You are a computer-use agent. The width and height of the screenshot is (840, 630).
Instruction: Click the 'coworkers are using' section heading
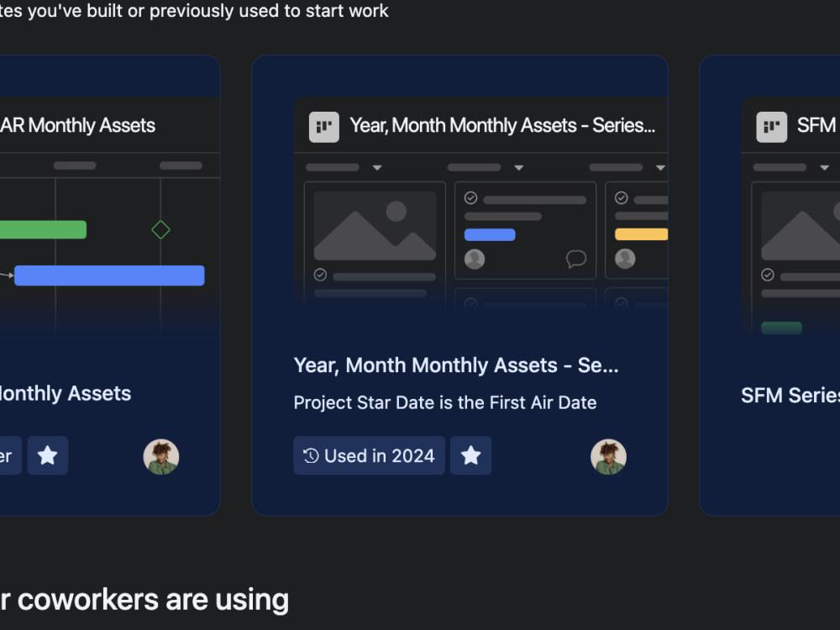(144, 600)
